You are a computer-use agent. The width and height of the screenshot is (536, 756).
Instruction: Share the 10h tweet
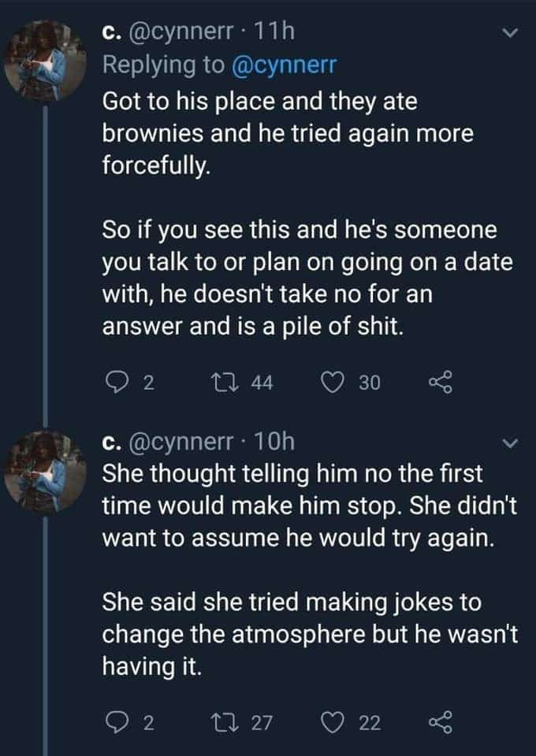tap(437, 723)
